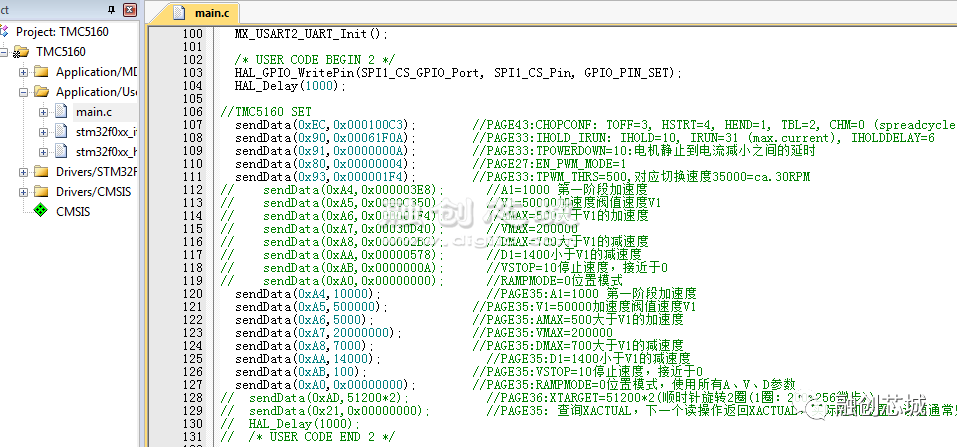Expand the Drivers/CMSIS group
The height and width of the screenshot is (447, 957).
click(x=23, y=191)
